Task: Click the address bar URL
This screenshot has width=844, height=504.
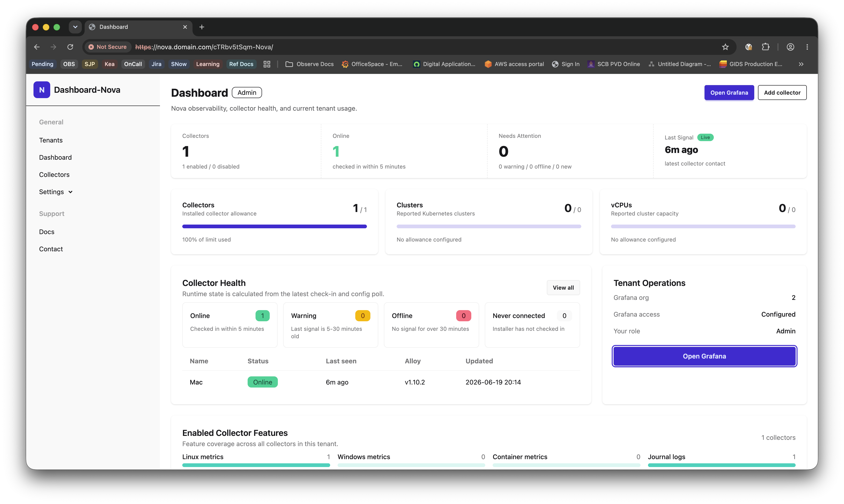Action: [204, 47]
